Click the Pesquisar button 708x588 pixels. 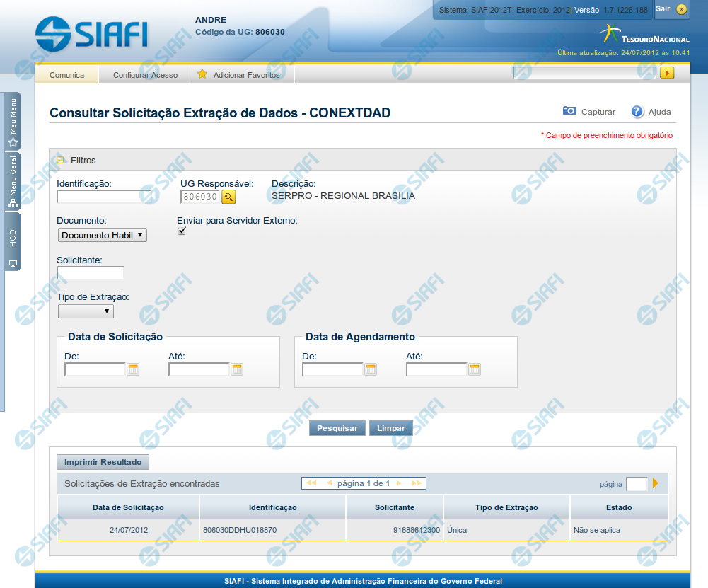pos(337,428)
